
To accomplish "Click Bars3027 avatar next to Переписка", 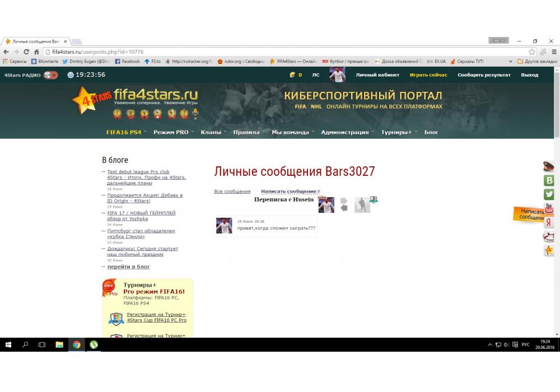I will pyautogui.click(x=326, y=205).
